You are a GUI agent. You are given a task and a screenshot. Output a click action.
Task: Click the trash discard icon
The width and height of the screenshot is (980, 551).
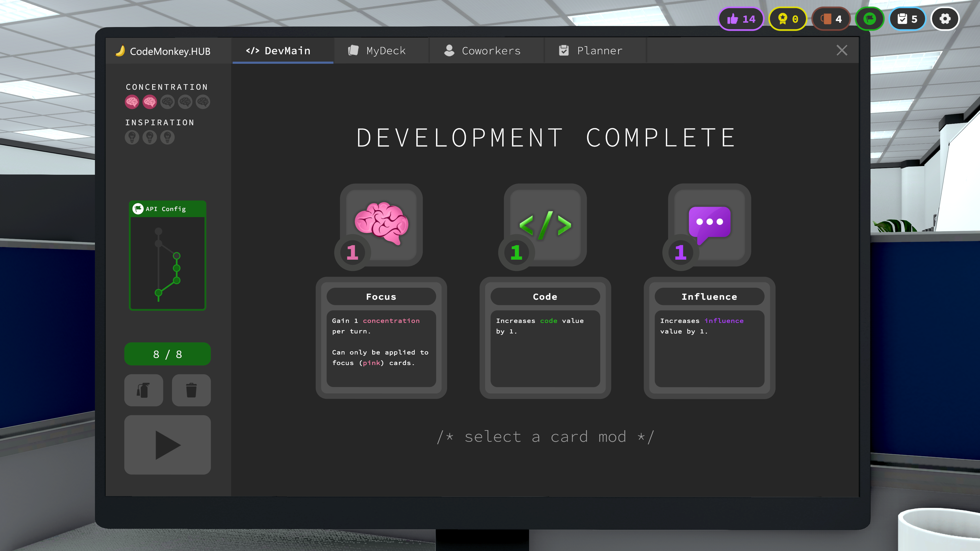tap(191, 390)
